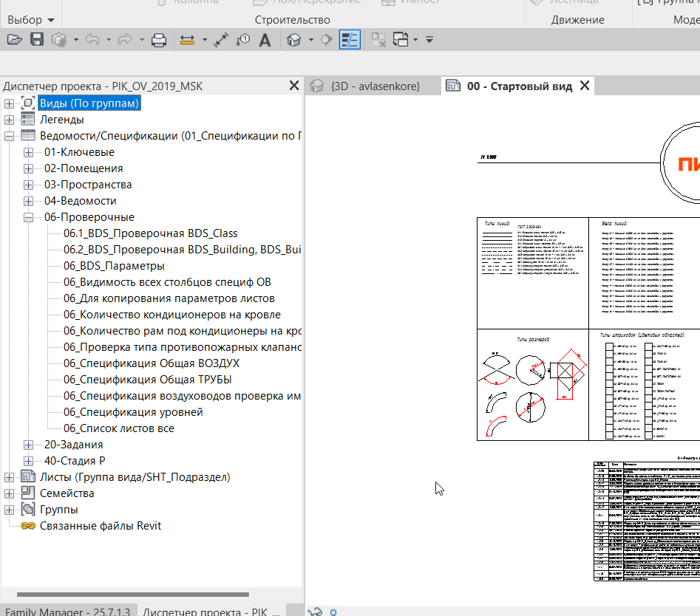The height and width of the screenshot is (616, 700).
Task: Select 06_Количество кондиционеров на кровле
Action: [x=172, y=315]
